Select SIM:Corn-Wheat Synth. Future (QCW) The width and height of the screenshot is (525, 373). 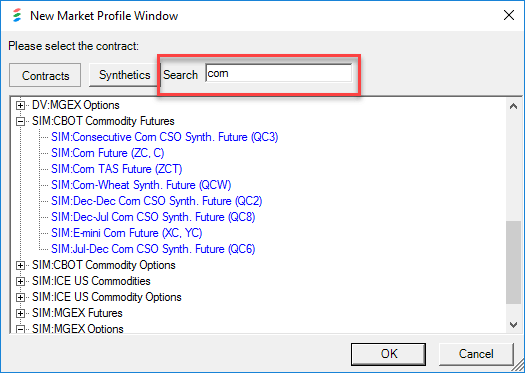(141, 185)
